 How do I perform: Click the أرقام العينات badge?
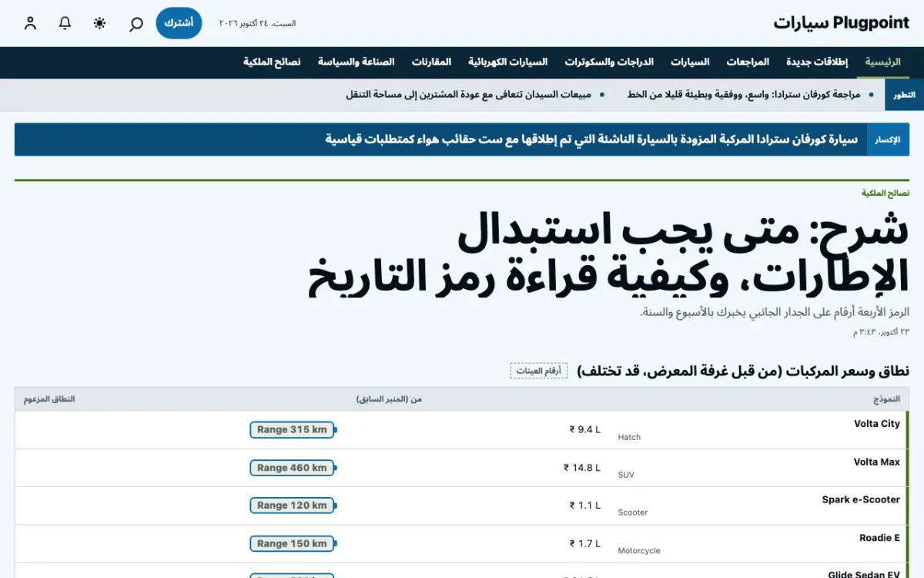(538, 371)
